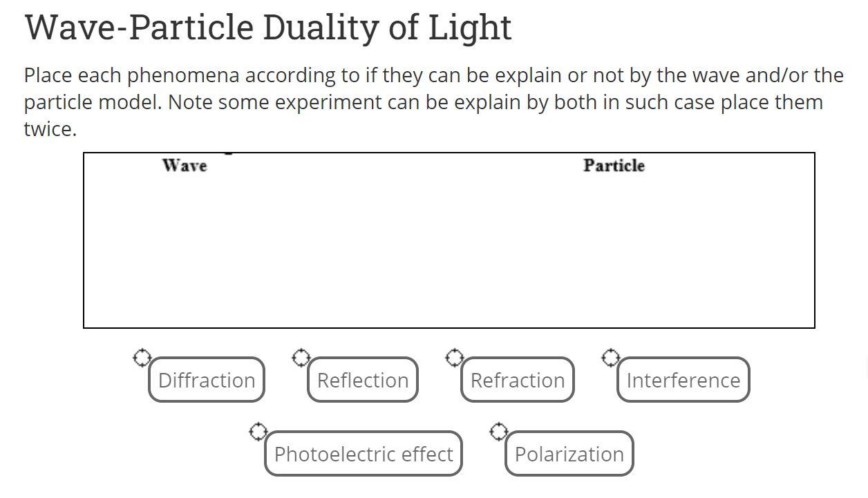Click the Particle column heading
Viewport: 868px width, 498px height.
pos(614,165)
